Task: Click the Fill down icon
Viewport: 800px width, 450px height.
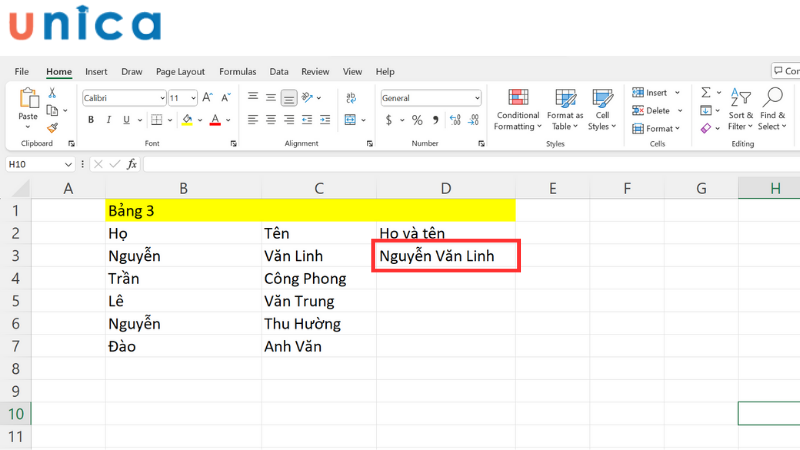Action: click(706, 110)
